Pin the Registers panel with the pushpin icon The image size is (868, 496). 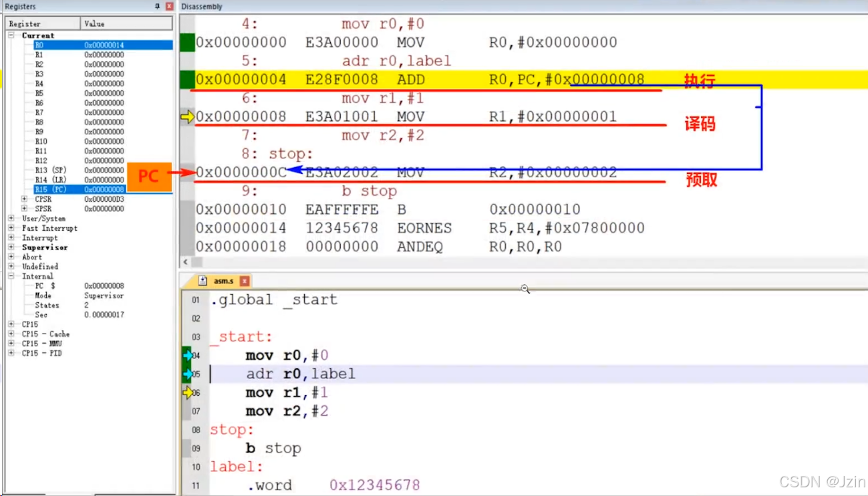[x=158, y=6]
